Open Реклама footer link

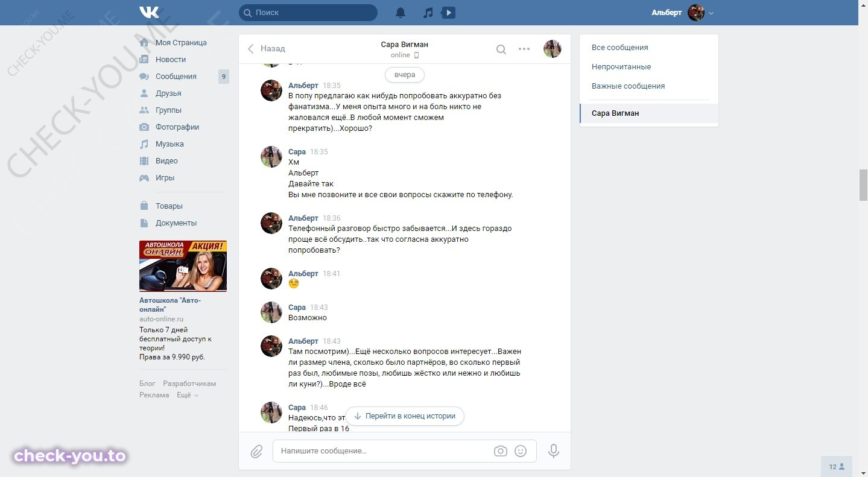[154, 395]
